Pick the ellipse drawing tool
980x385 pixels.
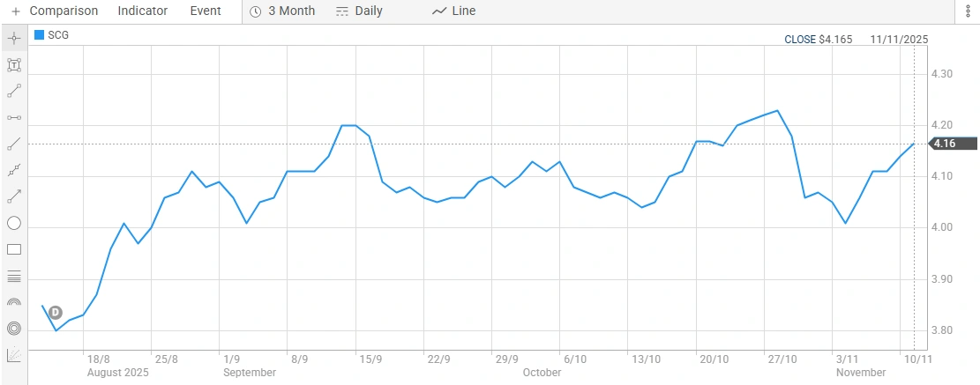coord(14,223)
